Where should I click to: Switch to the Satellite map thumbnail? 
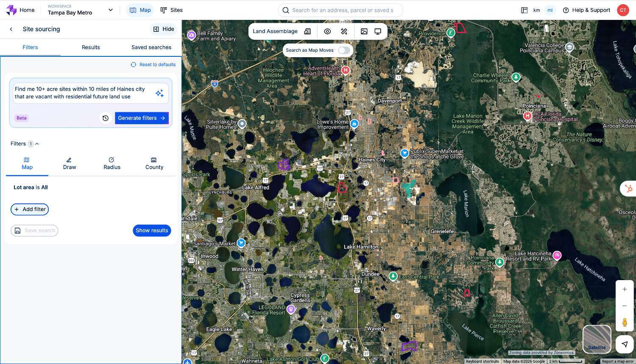point(597,339)
